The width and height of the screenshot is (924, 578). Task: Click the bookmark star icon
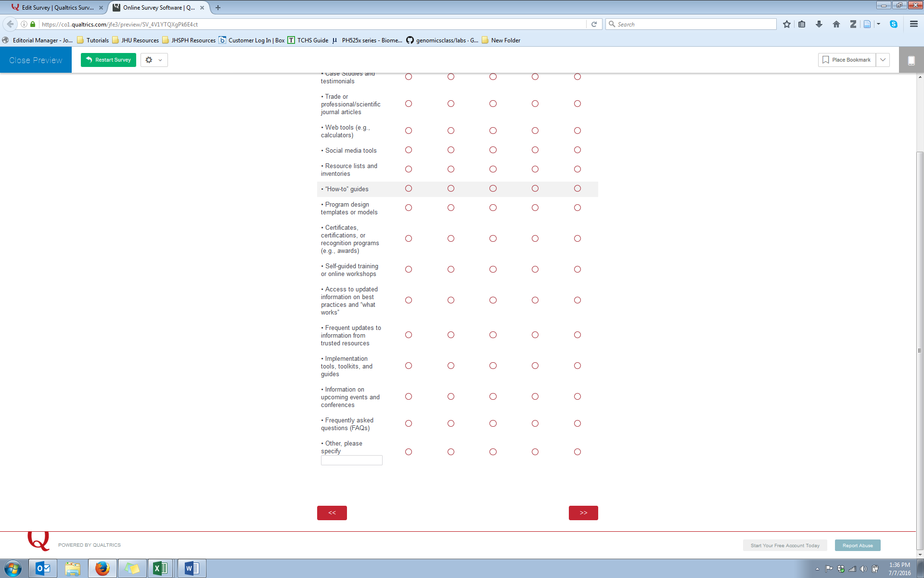pyautogui.click(x=786, y=24)
